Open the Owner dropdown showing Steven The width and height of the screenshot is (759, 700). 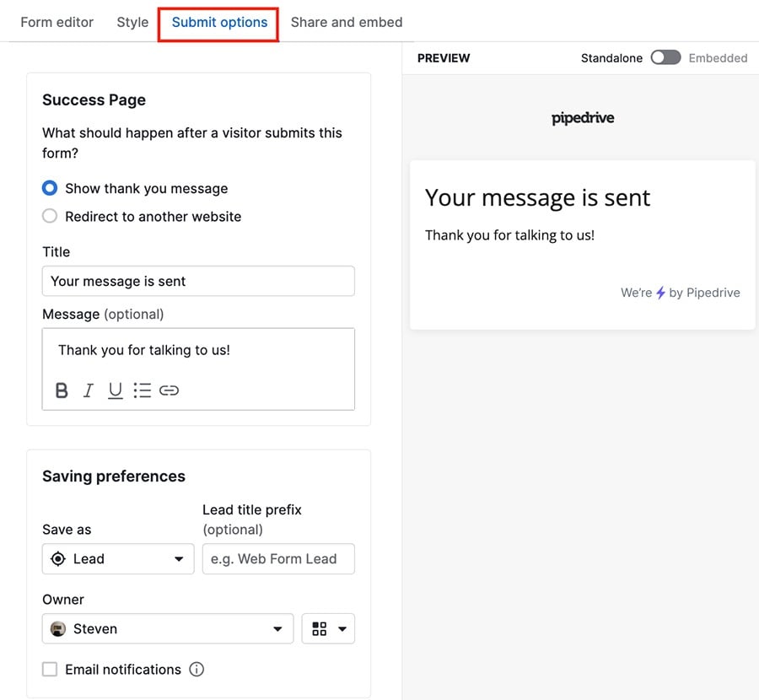click(167, 628)
